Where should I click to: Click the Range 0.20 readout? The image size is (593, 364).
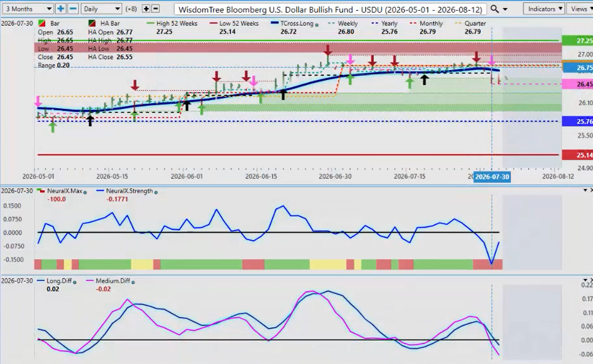click(x=53, y=65)
